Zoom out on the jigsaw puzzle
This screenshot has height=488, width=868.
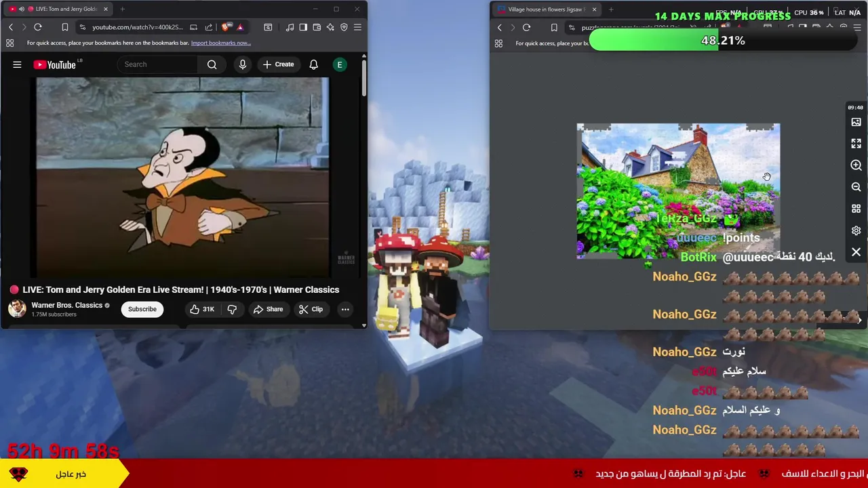click(x=856, y=187)
